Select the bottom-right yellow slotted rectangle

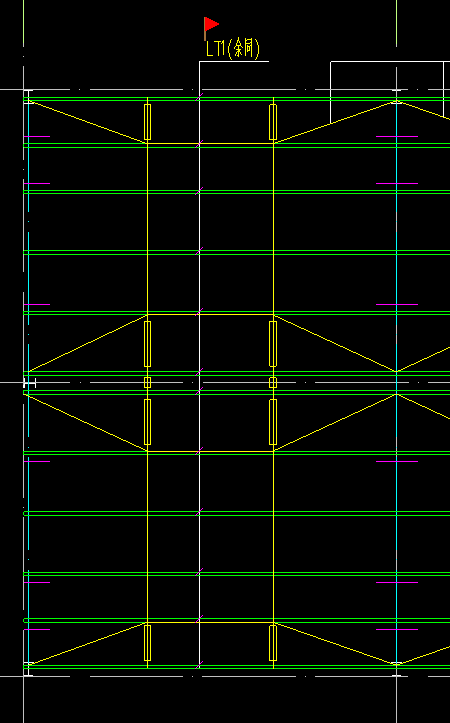tap(273, 643)
